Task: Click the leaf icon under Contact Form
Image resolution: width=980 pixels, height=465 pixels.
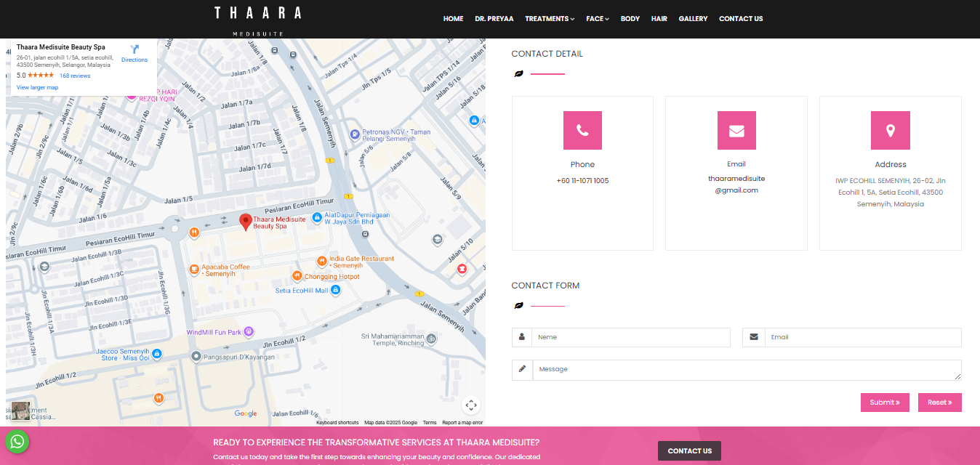Action: (518, 305)
